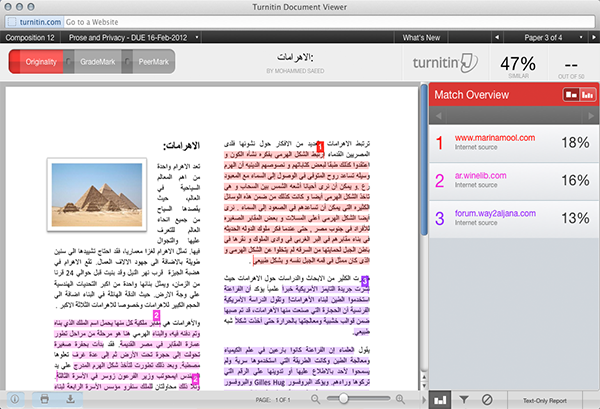
Task: Go to previous match with left arrow
Action: 439,116
